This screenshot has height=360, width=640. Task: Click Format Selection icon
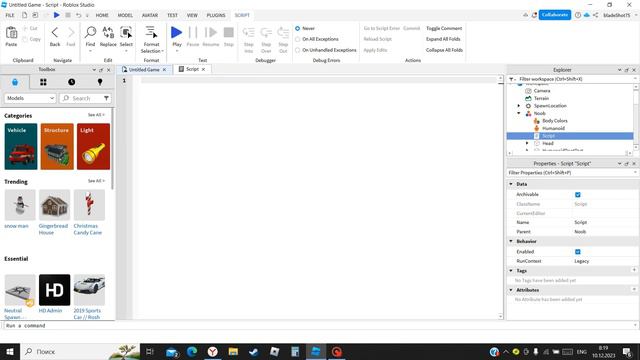[151, 32]
